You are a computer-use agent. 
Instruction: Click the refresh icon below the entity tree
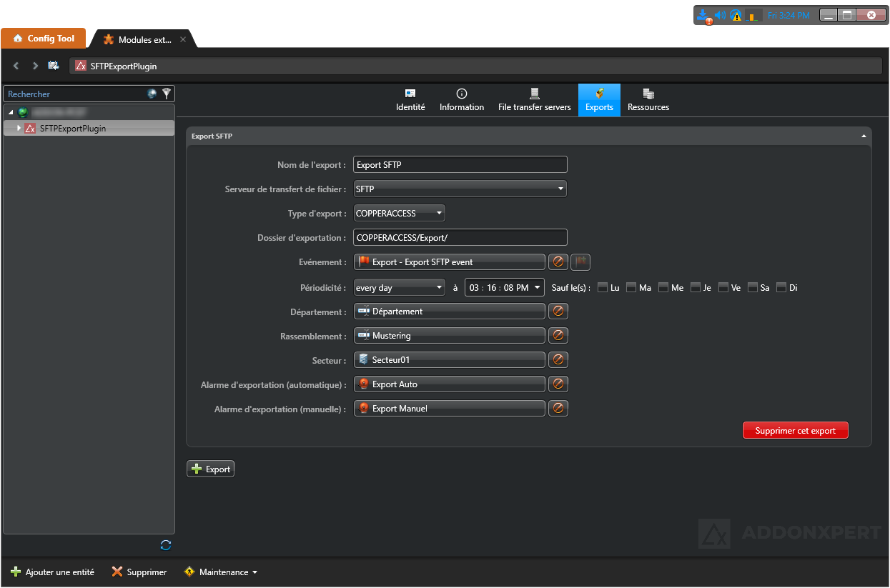pyautogui.click(x=166, y=545)
